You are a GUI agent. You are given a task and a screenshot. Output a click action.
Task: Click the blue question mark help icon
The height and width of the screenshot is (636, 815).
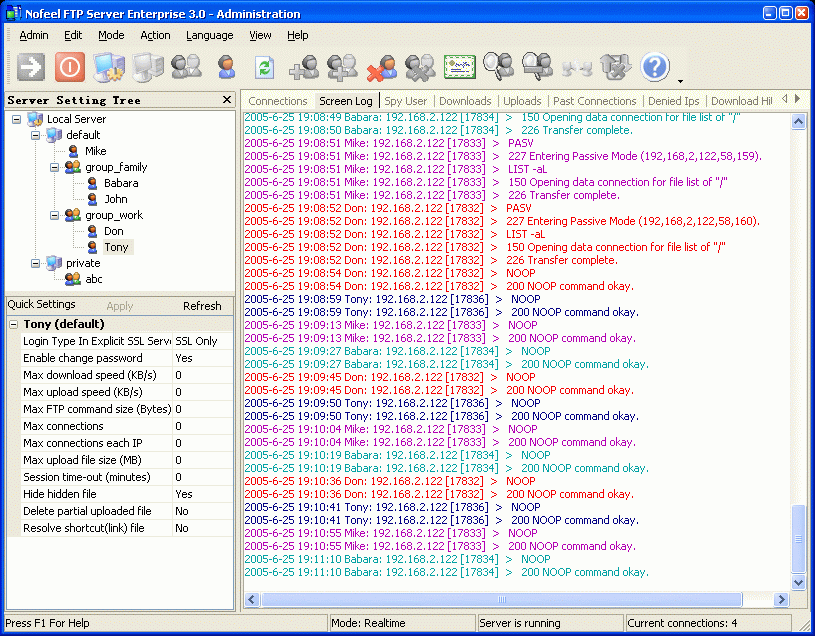[655, 67]
